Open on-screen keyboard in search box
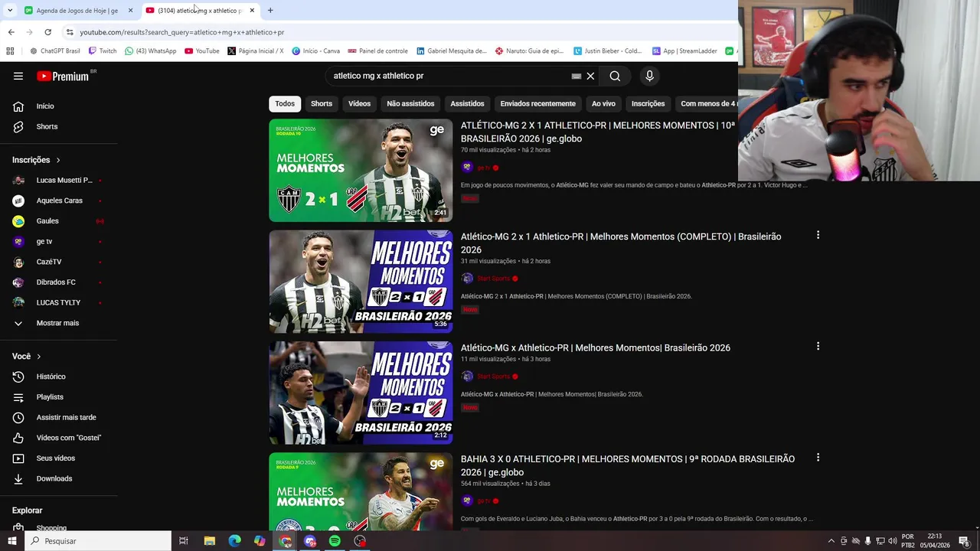The height and width of the screenshot is (551, 980). click(577, 76)
